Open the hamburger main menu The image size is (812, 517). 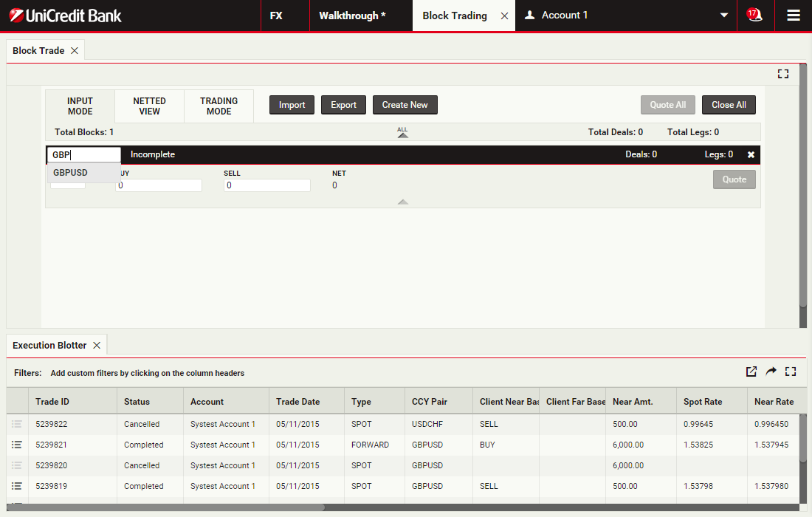[x=794, y=16]
